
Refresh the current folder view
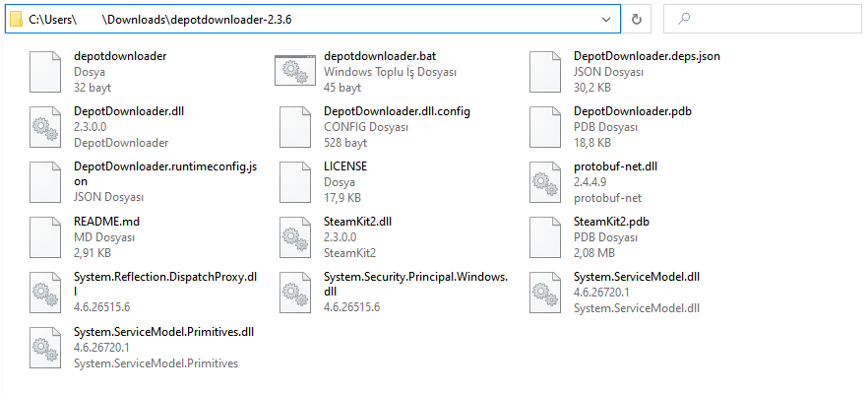pyautogui.click(x=637, y=19)
